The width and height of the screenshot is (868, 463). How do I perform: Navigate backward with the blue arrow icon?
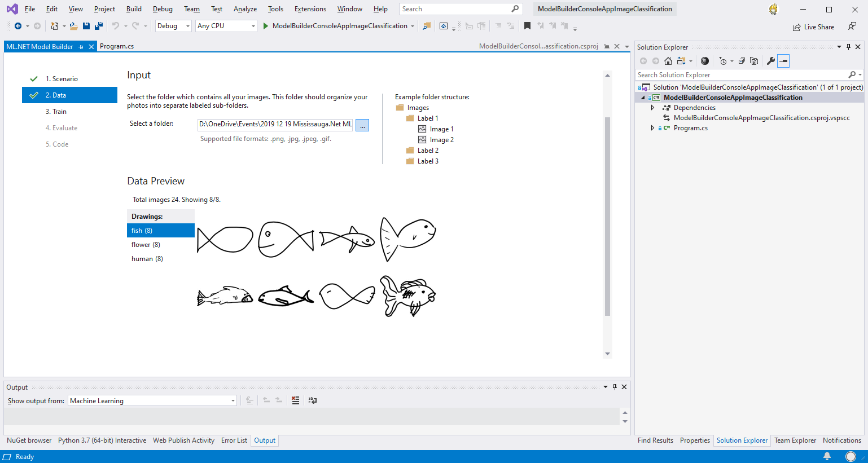coord(18,26)
